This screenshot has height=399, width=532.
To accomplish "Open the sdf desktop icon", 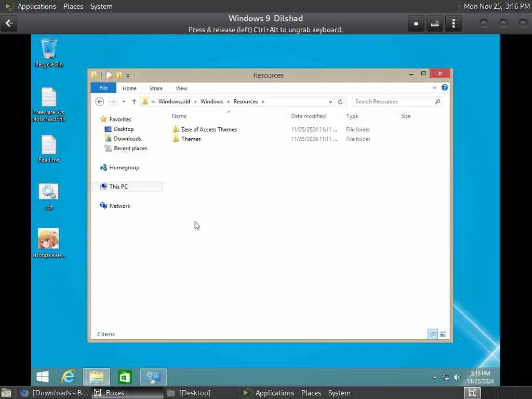I will pyautogui.click(x=48, y=197).
